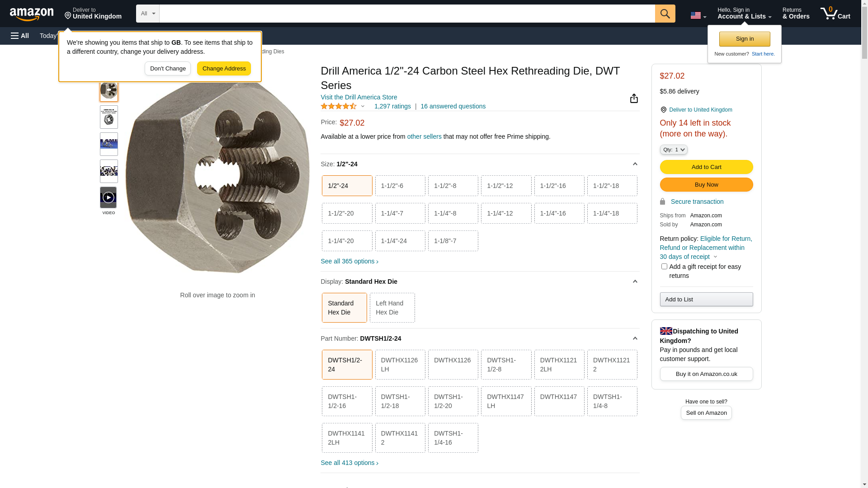This screenshot has height=488, width=868.
Task: Click the Add to Cart button
Action: tap(706, 167)
